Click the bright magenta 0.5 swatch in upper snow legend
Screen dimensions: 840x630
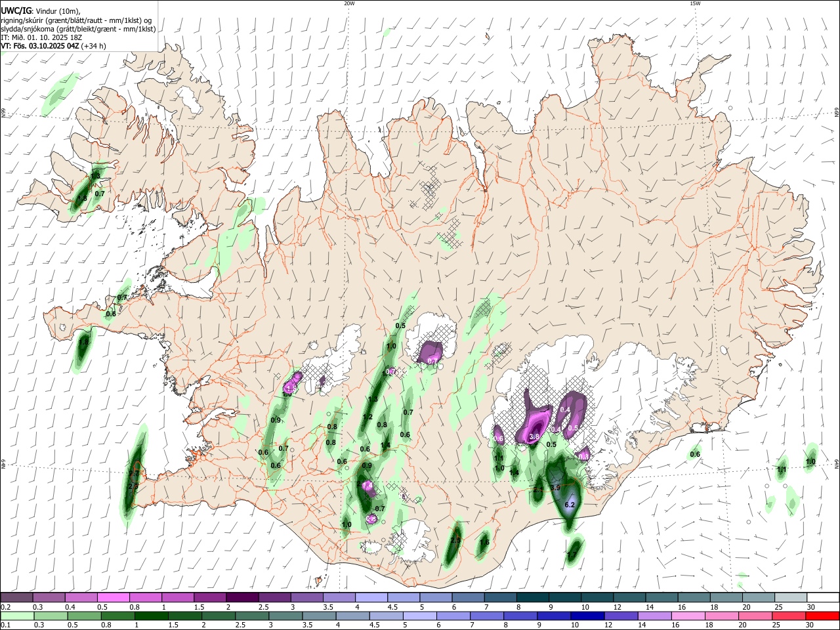(114, 598)
